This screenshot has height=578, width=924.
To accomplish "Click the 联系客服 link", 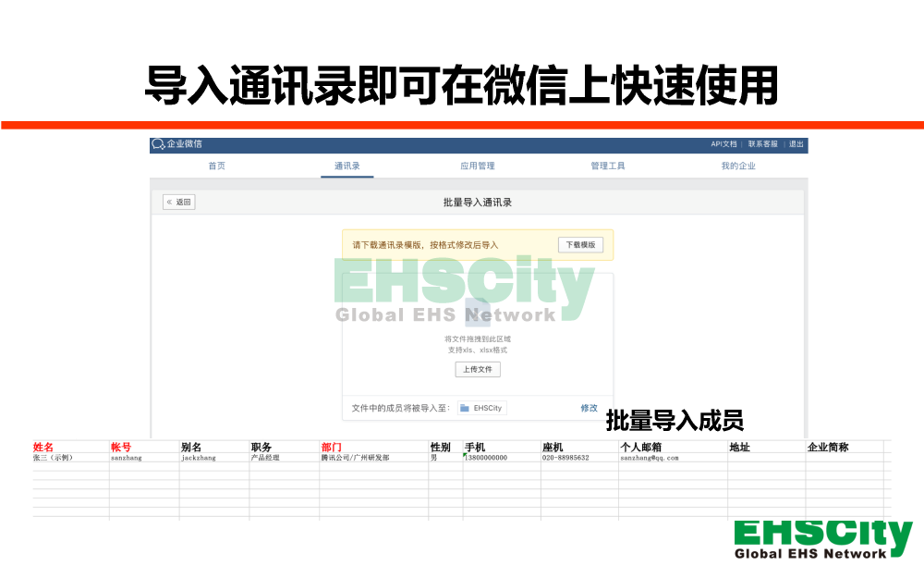I will point(763,144).
